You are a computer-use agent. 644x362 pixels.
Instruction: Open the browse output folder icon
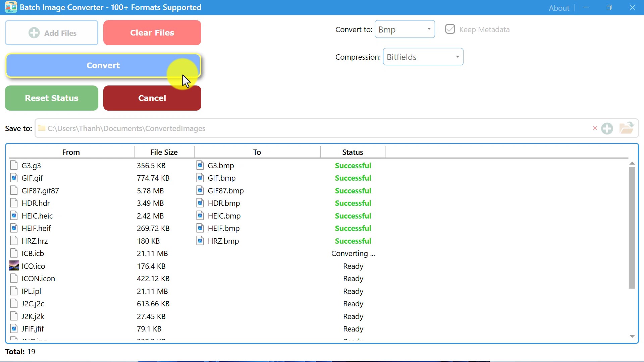tap(626, 128)
